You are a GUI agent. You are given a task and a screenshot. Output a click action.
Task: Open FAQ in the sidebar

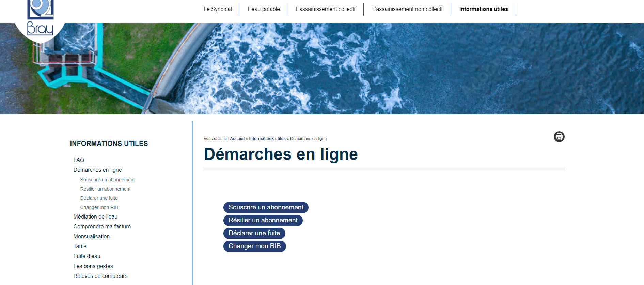79,160
